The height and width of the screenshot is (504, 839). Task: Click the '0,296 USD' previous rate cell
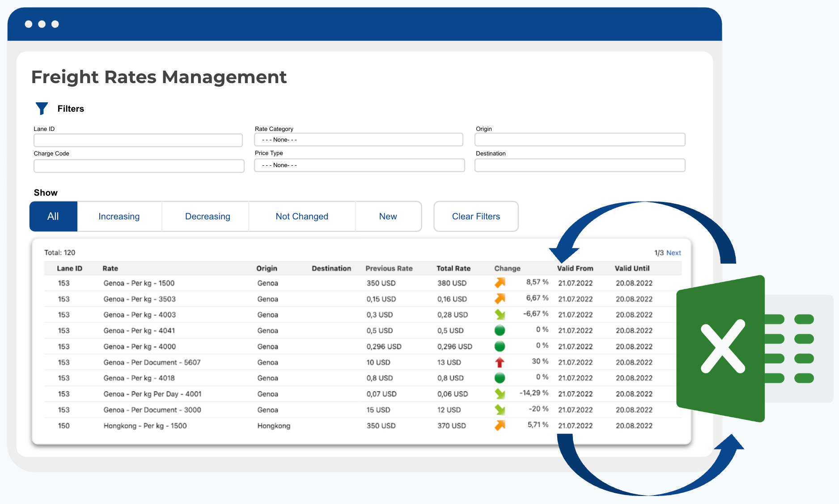(x=384, y=347)
